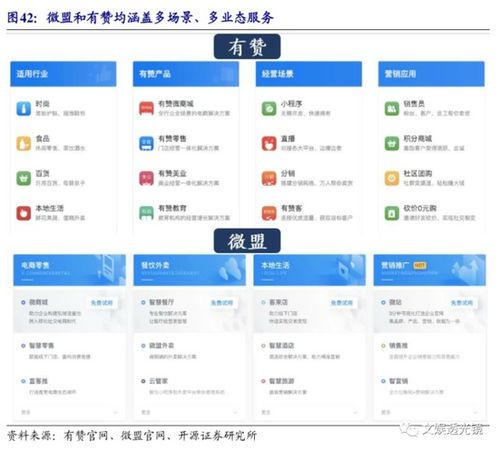
Task: Open the 餐饮外卖 category header
Action: [189, 270]
